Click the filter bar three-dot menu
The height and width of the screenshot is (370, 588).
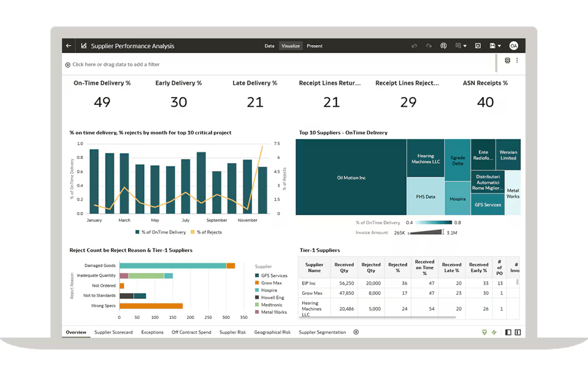517,60
